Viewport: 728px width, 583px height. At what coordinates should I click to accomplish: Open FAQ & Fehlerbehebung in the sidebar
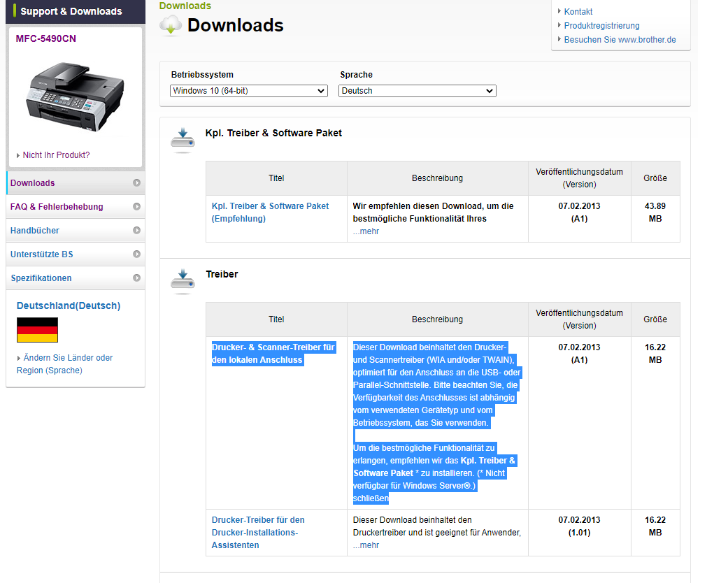(76, 206)
